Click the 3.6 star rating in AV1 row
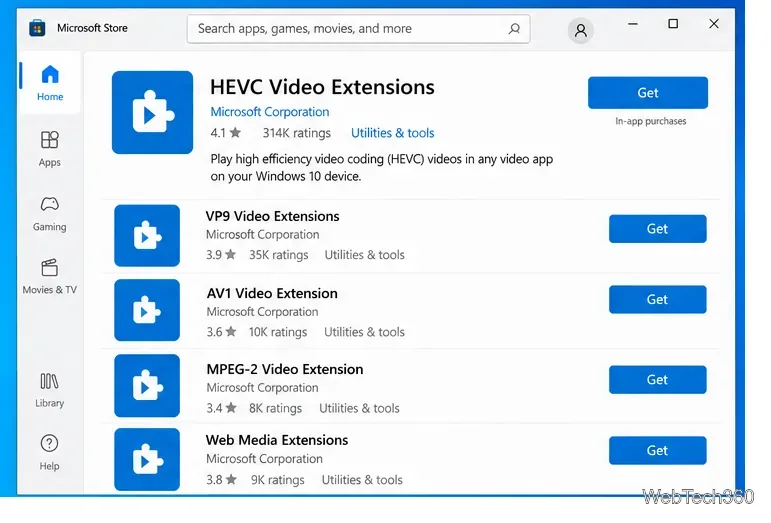Viewport: 771px width, 523px height. tap(221, 332)
